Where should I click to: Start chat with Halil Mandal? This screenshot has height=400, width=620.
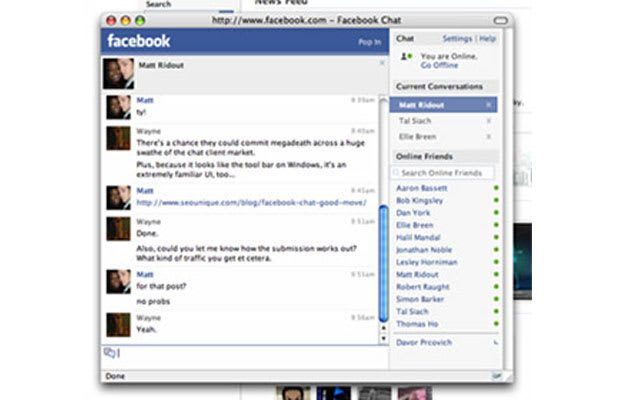coord(418,237)
